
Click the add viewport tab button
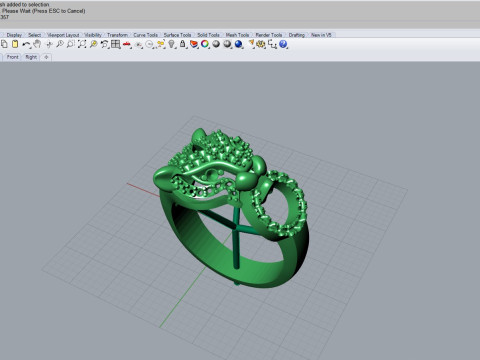point(46,57)
